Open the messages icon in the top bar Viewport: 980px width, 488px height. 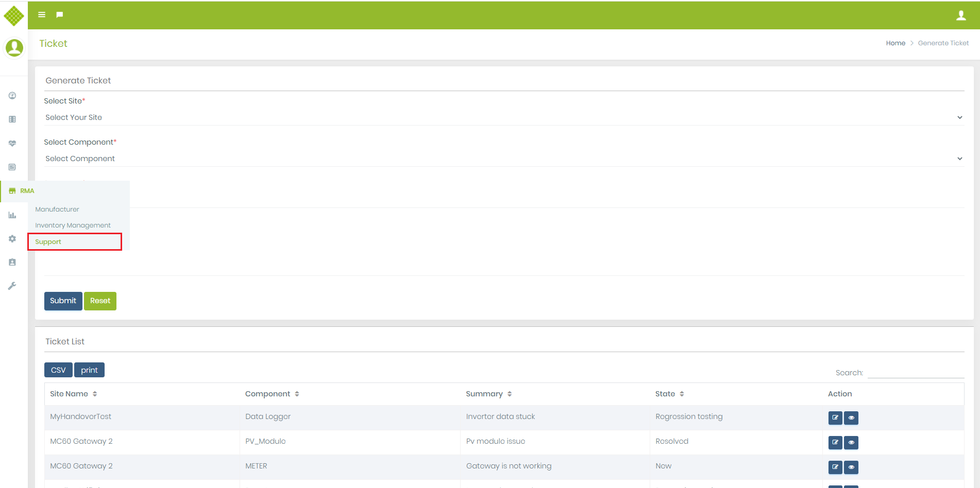(59, 14)
